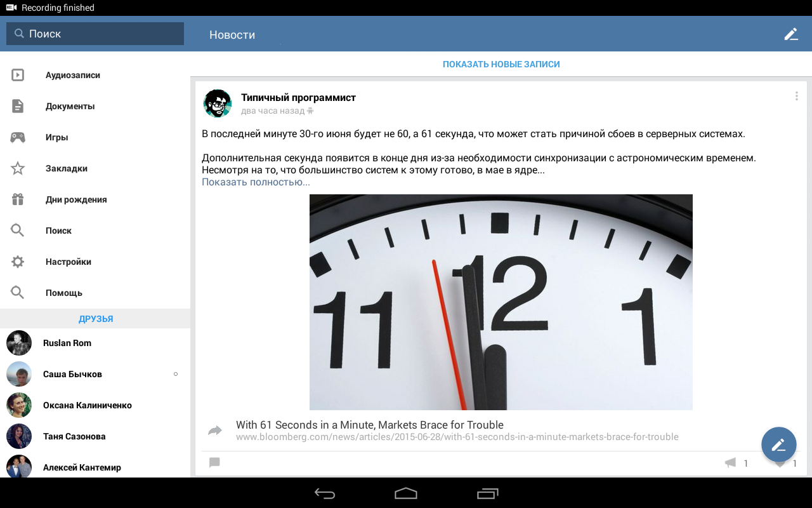The image size is (812, 508).
Task: Tap the Помощь sidebar icon
Action: pos(18,293)
